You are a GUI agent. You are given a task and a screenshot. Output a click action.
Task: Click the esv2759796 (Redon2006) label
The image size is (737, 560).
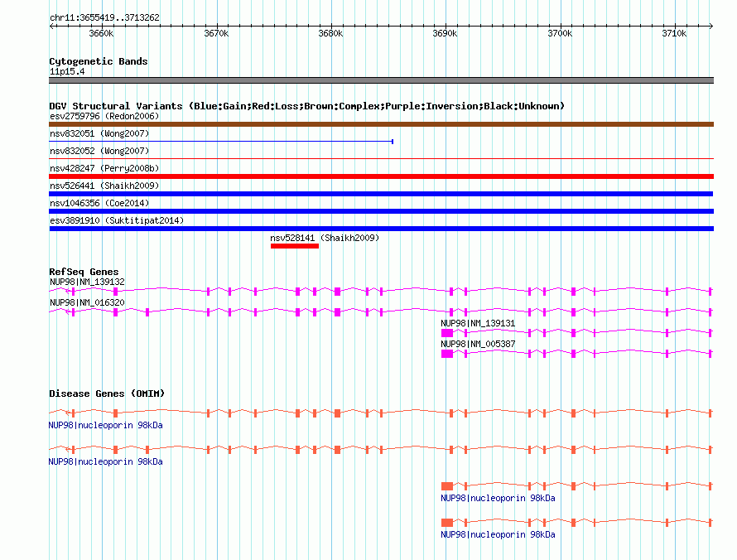coord(104,116)
